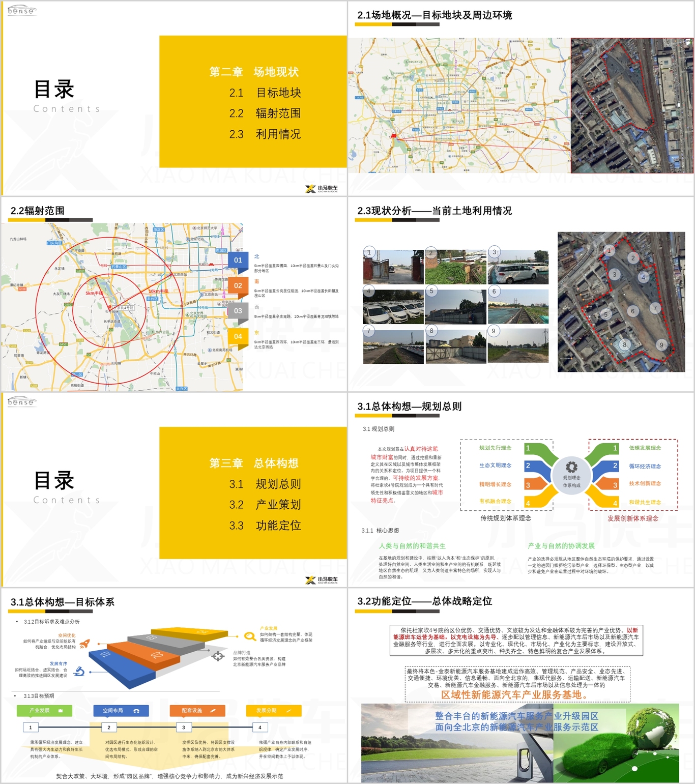Click the rocket icon beside 空间优化

[x=84, y=644]
